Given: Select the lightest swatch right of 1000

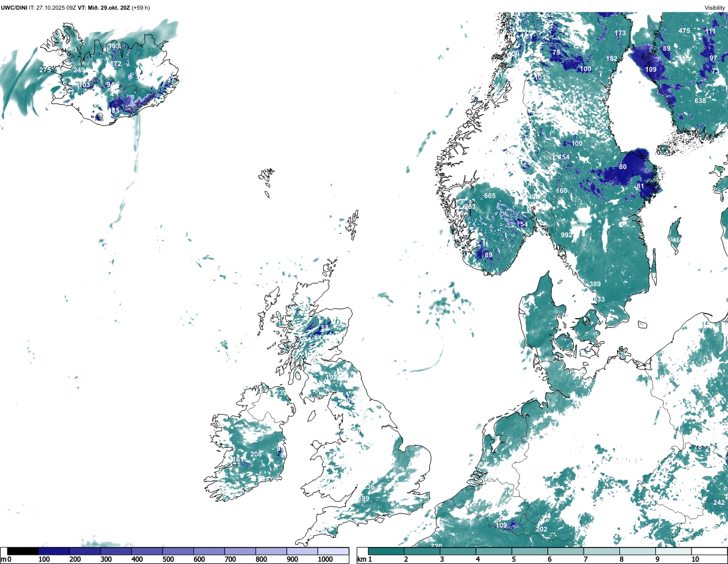Looking at the screenshot, I should 333,551.
